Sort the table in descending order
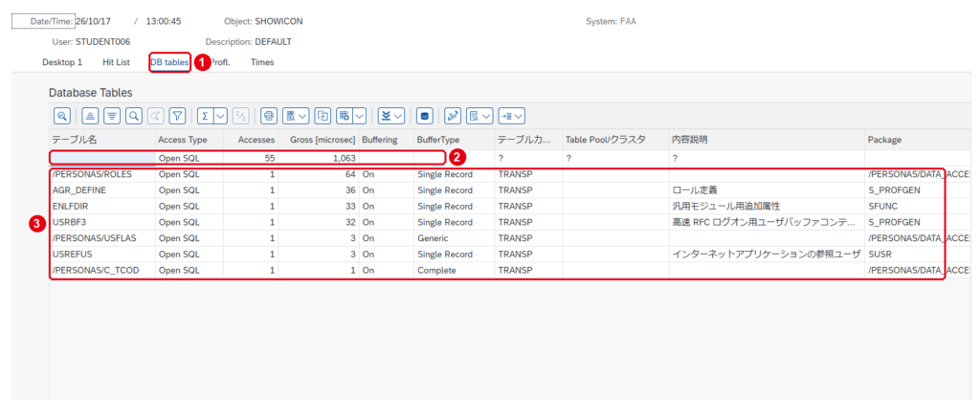 112,116
